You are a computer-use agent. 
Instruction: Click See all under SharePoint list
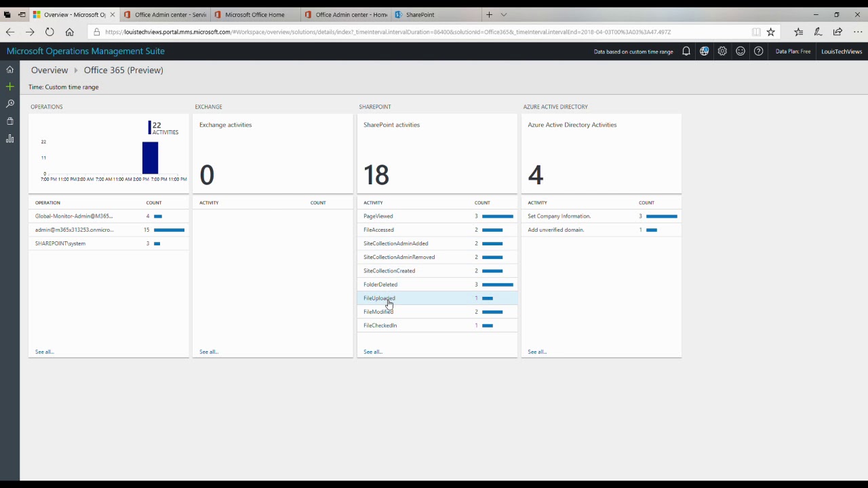373,352
